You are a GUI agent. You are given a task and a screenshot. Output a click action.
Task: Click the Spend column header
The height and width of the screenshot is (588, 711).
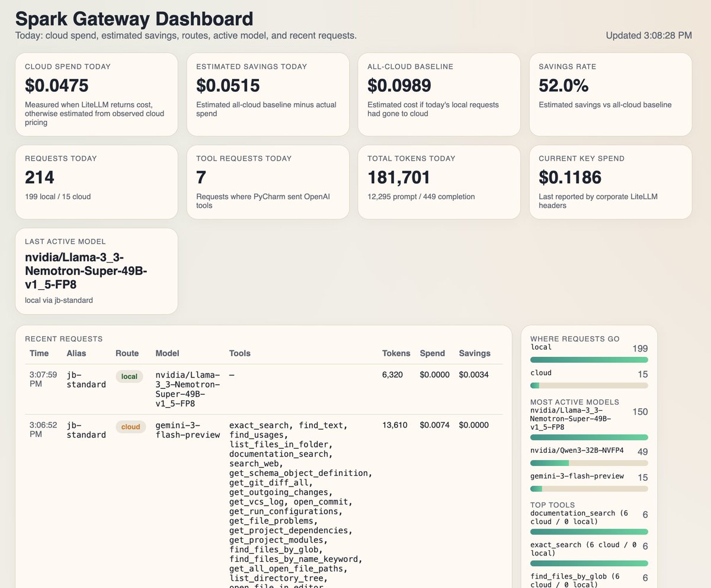click(x=433, y=353)
